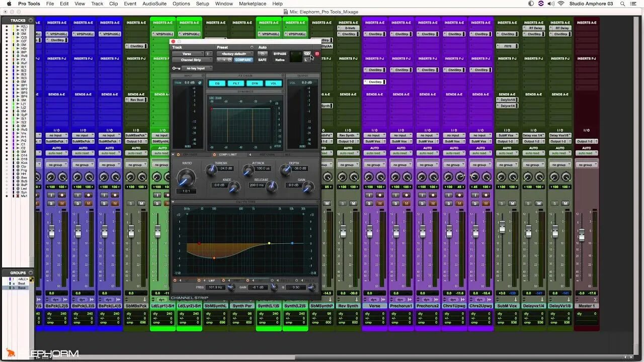Open the Marketplace menu
Viewport: 644px width, 362px height.
click(x=253, y=4)
